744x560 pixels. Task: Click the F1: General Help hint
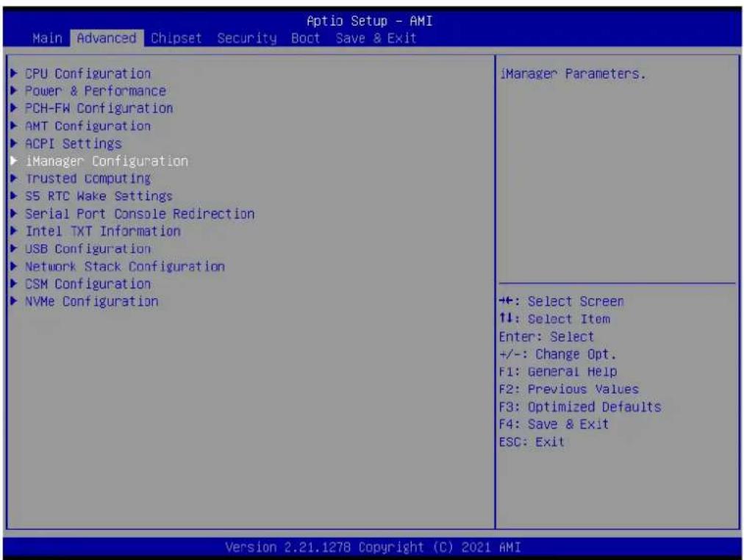click(x=558, y=372)
